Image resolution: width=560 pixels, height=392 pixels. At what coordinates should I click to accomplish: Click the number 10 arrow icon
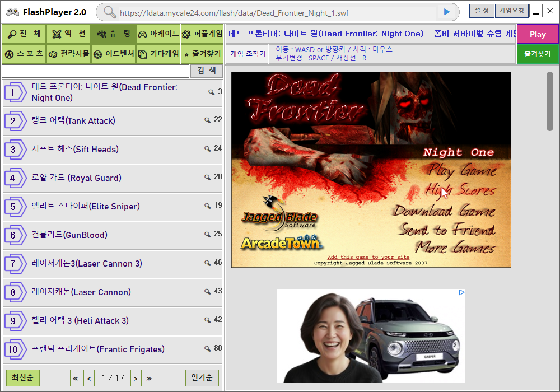tap(15, 349)
